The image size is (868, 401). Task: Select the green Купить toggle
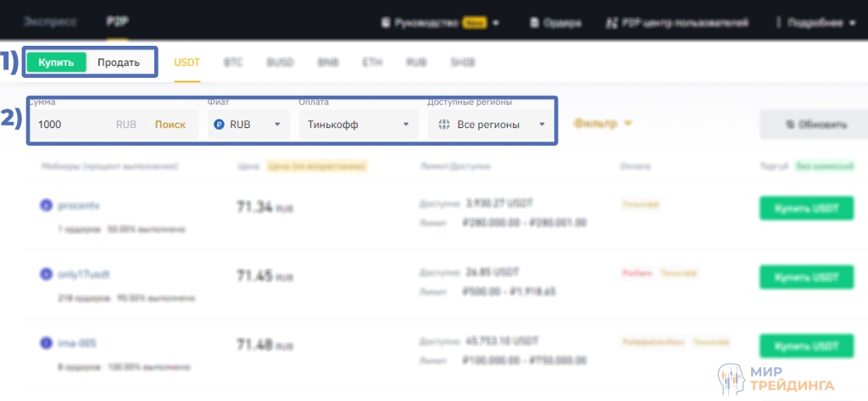56,63
